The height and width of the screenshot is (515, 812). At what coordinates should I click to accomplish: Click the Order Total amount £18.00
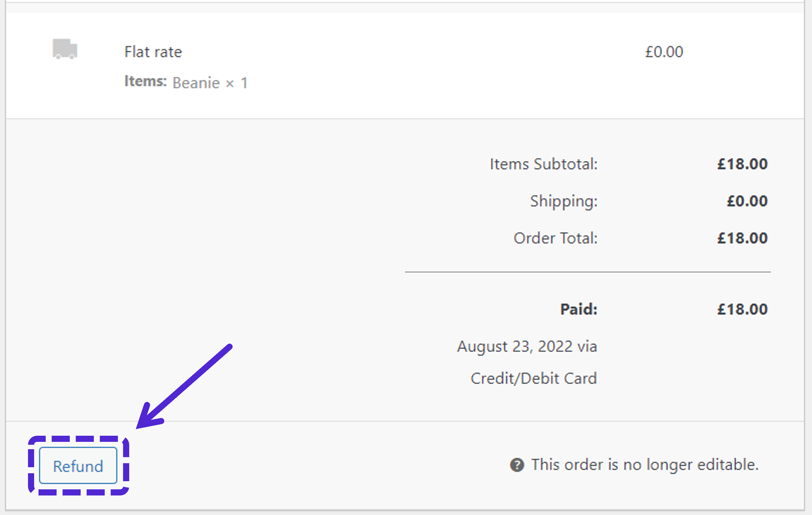[x=742, y=238]
